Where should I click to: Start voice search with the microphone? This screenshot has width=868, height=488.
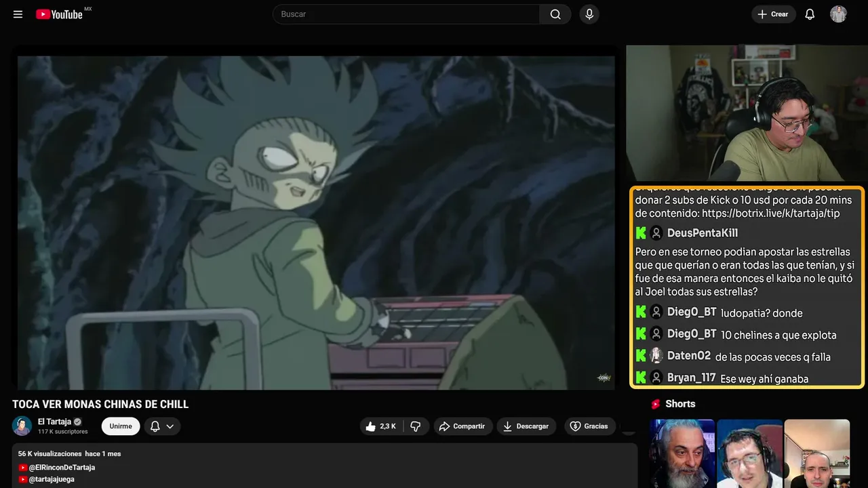[589, 14]
